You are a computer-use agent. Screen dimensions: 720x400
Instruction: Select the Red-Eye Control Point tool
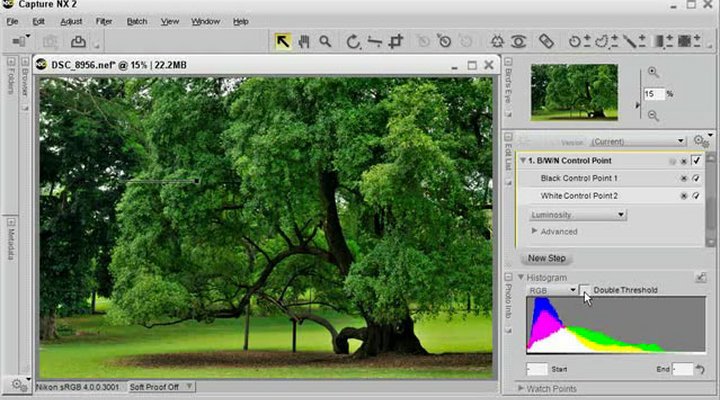518,41
